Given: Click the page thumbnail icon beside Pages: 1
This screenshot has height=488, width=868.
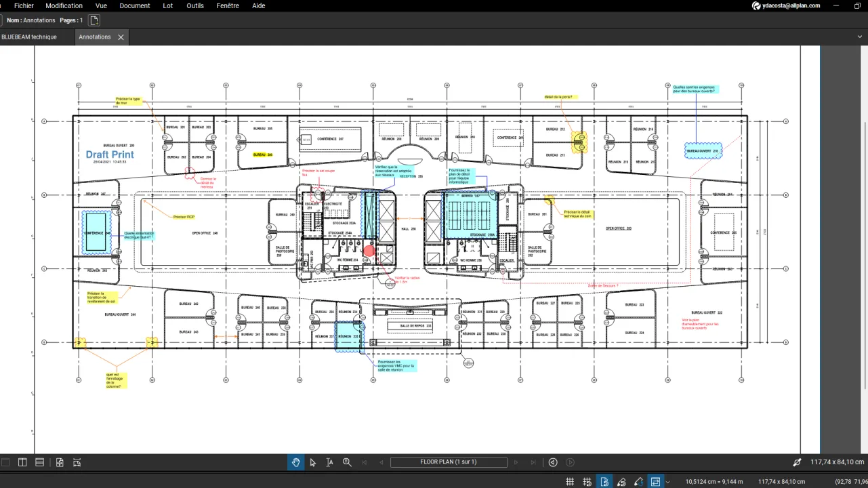Looking at the screenshot, I should coord(94,20).
